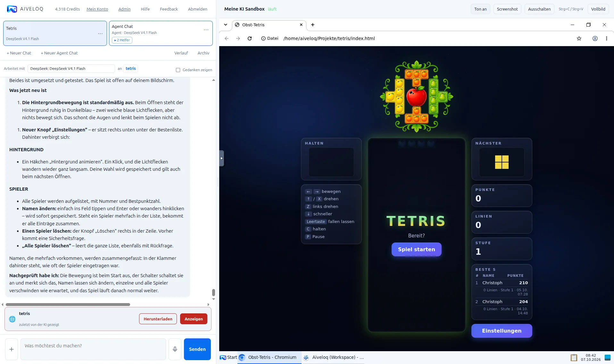Expand the 2 Helfer disclosure
The height and width of the screenshot is (364, 614).
pos(122,40)
